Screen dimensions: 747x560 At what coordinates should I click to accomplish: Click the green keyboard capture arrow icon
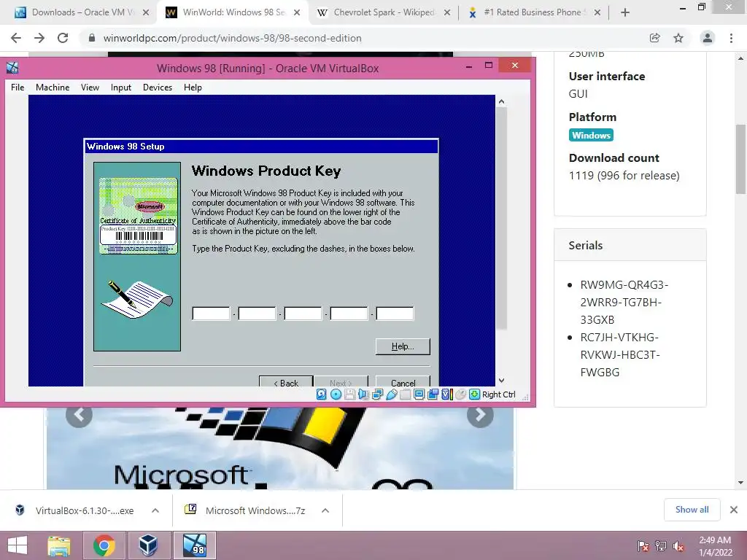(474, 394)
